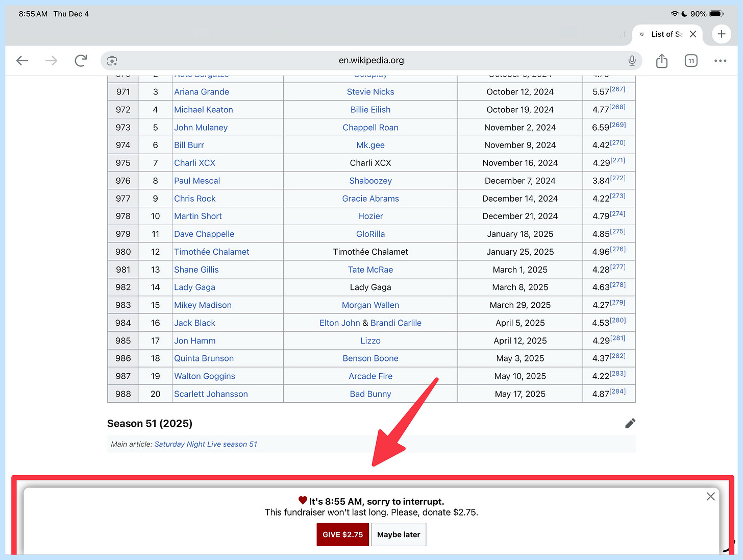Open GloRilla link
Viewport: 743px width, 560px height.
tap(370, 234)
